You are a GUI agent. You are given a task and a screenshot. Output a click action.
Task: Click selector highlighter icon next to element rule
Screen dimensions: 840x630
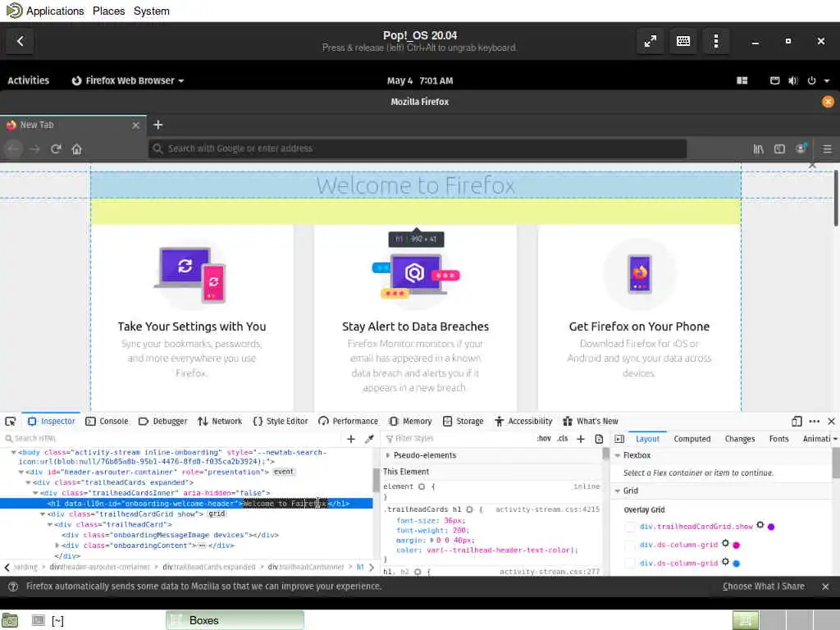pyautogui.click(x=422, y=486)
